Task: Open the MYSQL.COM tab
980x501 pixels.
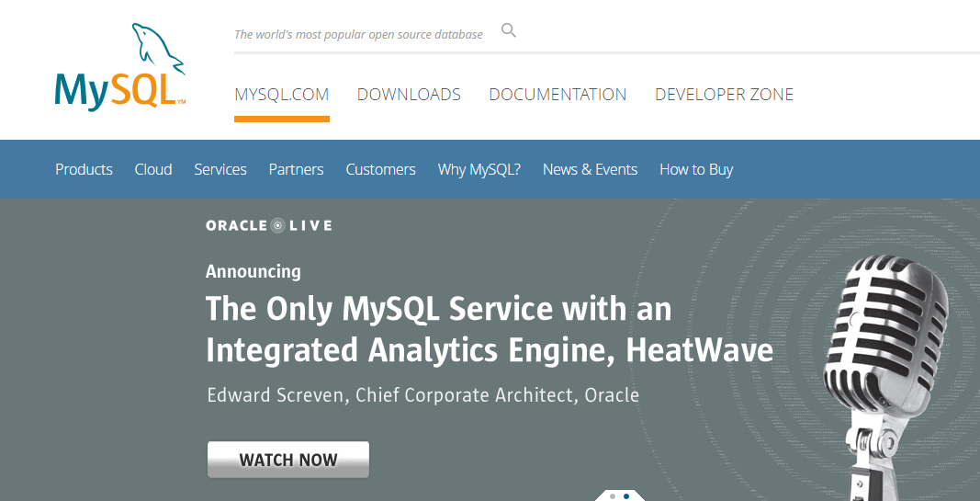Action: [281, 95]
